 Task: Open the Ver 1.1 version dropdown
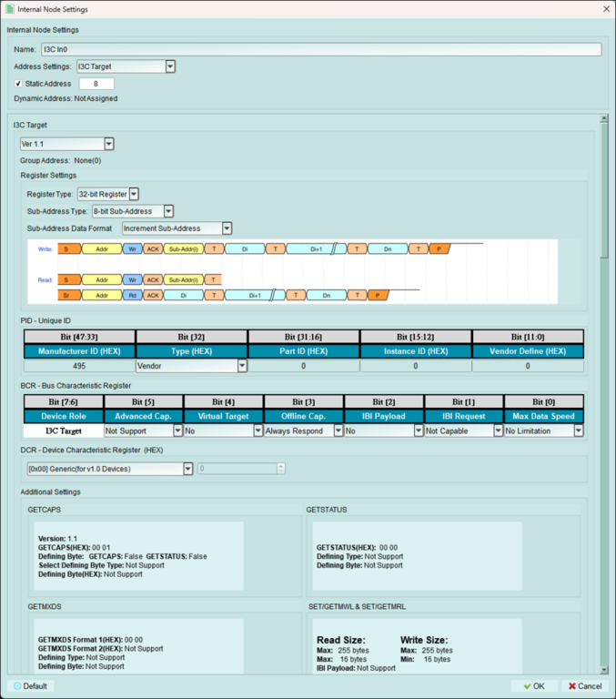tap(109, 144)
